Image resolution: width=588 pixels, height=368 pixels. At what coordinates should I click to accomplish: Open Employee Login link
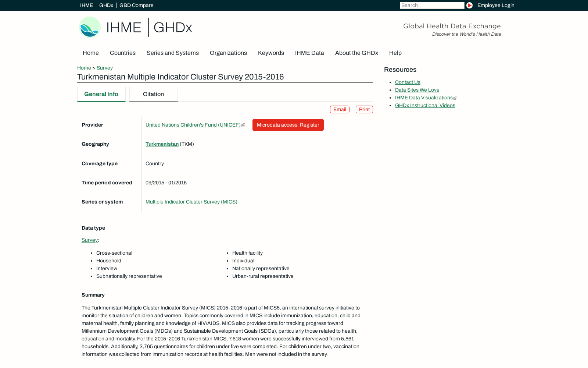(496, 6)
